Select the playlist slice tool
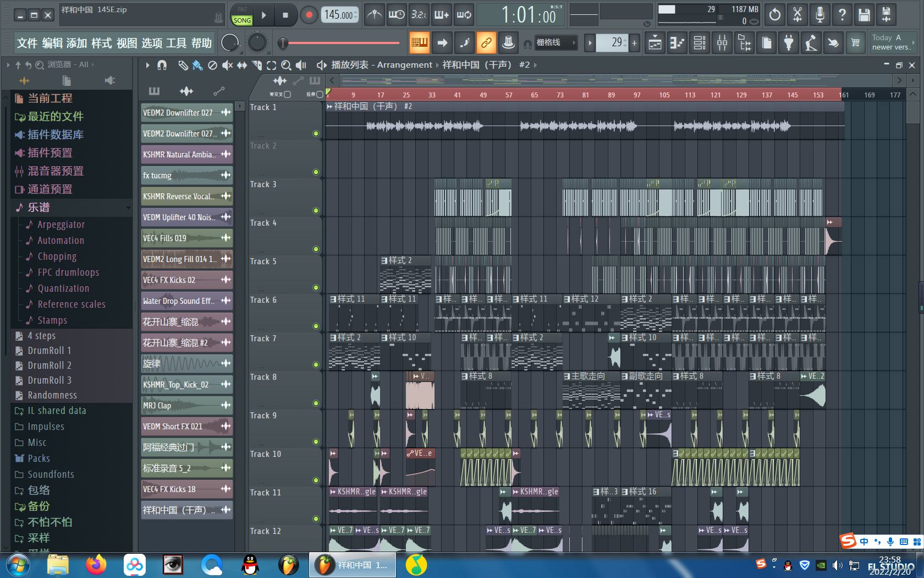This screenshot has height=578, width=924. point(257,66)
